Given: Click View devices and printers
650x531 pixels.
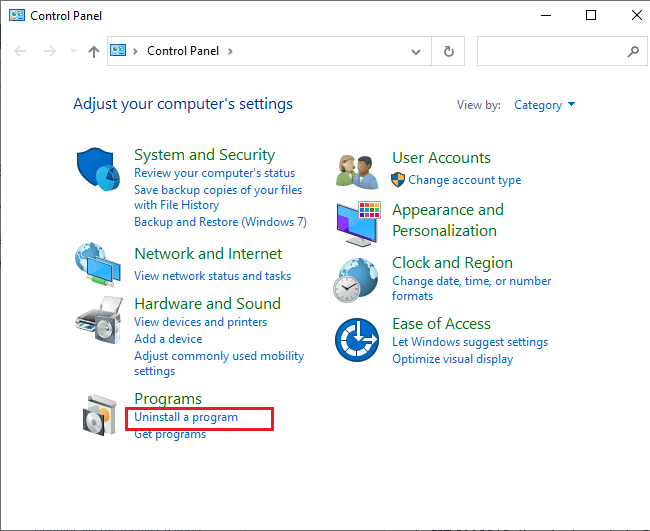Looking at the screenshot, I should click(x=201, y=322).
